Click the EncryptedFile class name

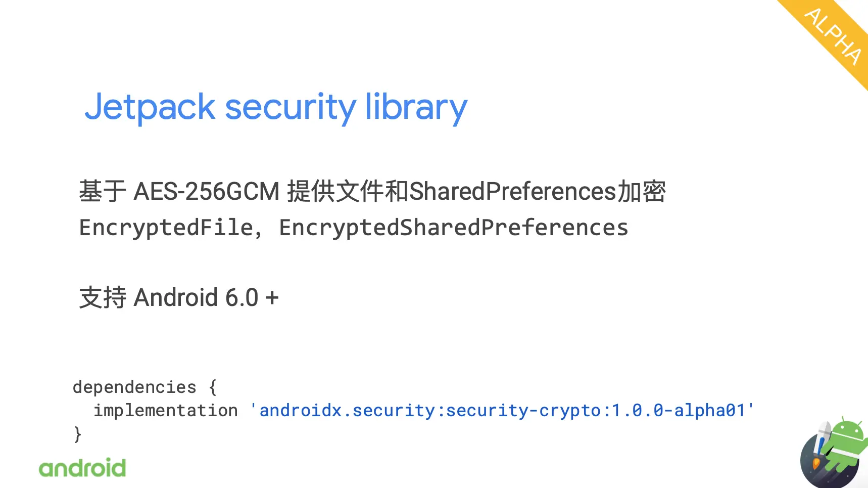[x=166, y=228]
